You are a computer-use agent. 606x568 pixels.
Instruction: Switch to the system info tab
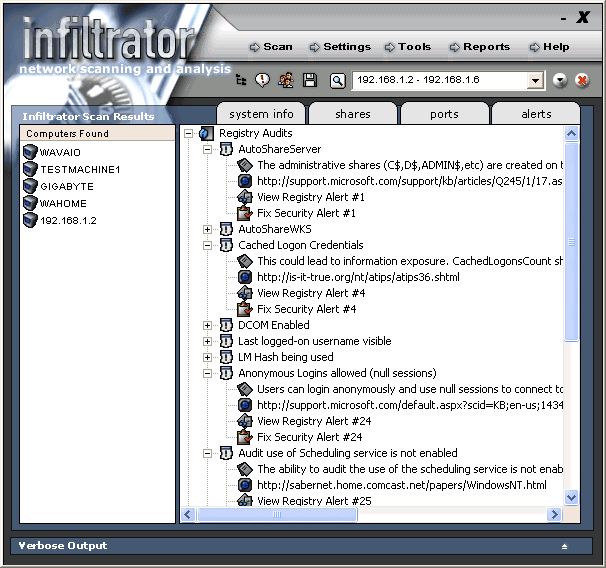[x=261, y=114]
